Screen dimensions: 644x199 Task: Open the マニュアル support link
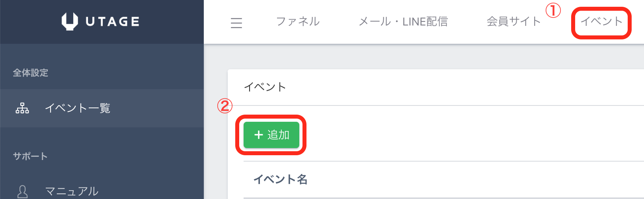point(72,191)
